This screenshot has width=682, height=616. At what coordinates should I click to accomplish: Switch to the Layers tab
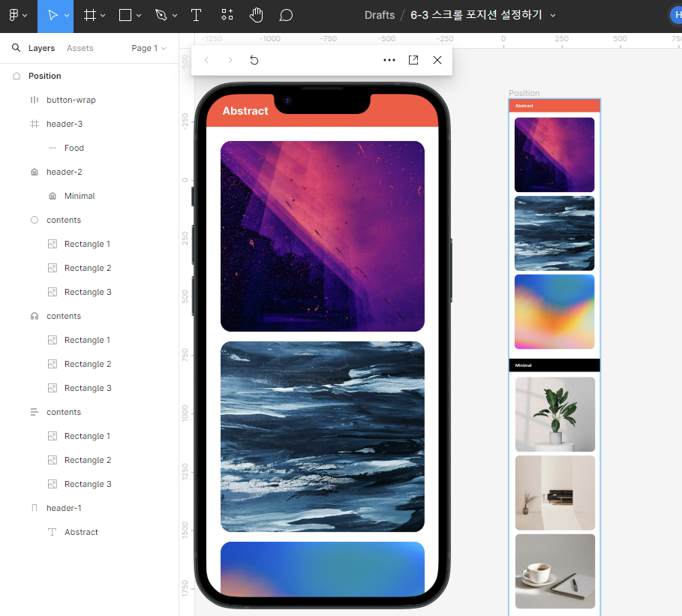tap(42, 48)
